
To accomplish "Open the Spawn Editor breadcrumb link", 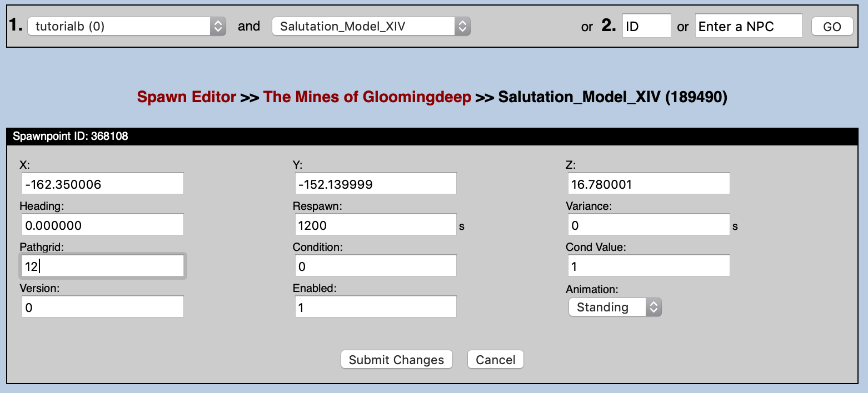I will (x=187, y=97).
